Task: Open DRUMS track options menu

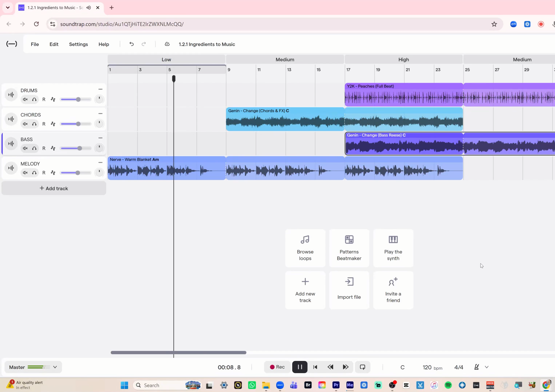Action: (x=100, y=89)
